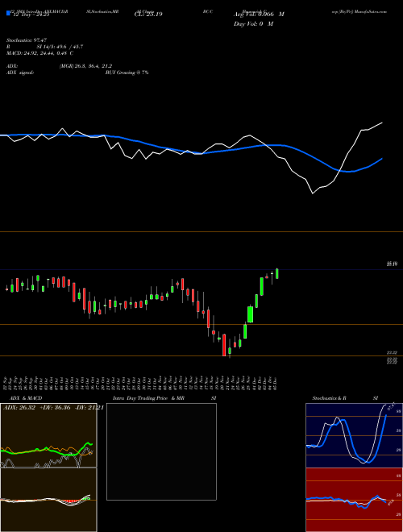The image size is (403, 532).
Task: Click the ADX green and orange line chart
Action: click(x=48, y=435)
